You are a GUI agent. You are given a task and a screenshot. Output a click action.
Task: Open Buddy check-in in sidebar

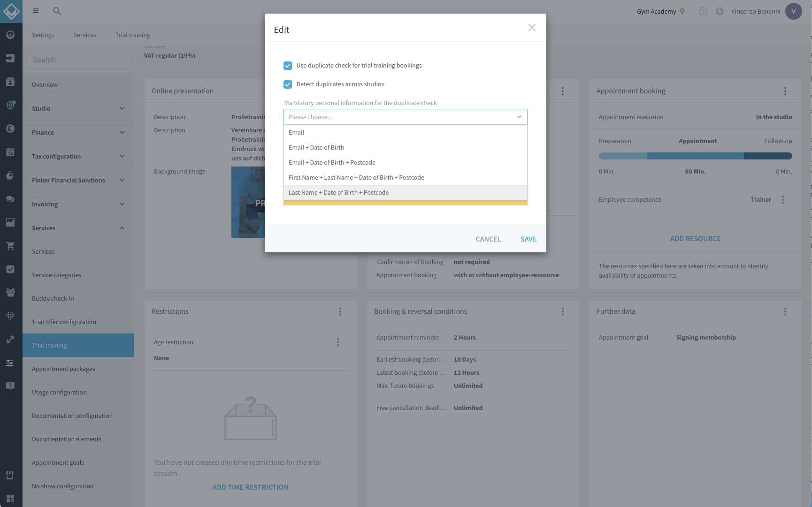click(x=78, y=299)
